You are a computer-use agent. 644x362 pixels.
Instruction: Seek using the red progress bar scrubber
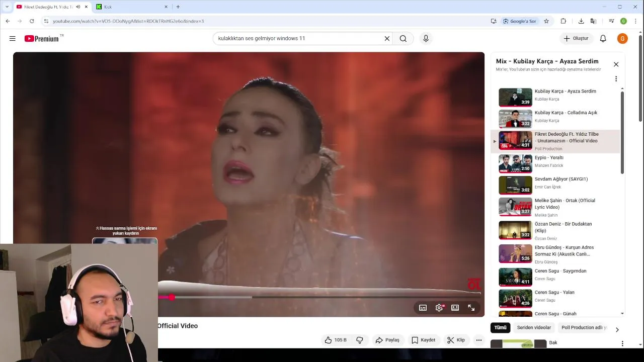tap(172, 297)
